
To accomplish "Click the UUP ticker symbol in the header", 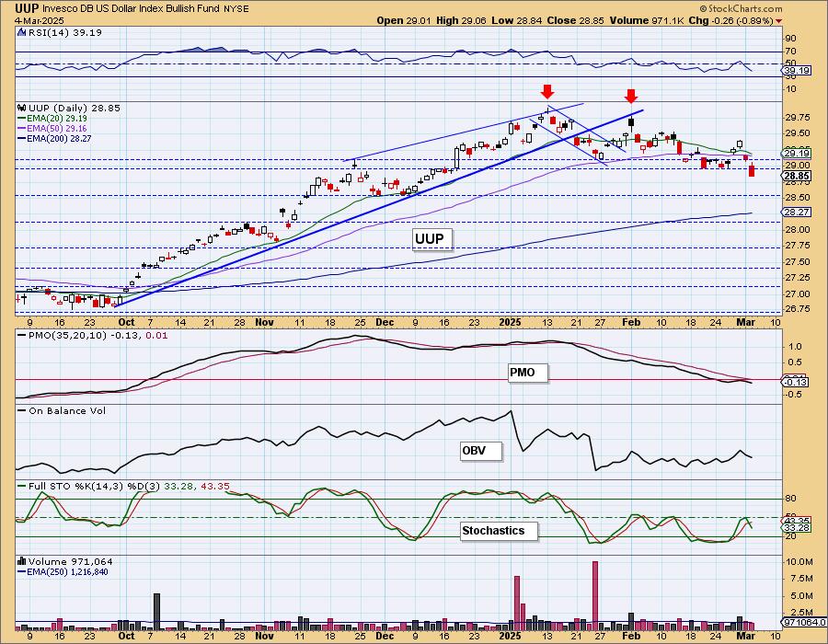I will pyautogui.click(x=27, y=8).
